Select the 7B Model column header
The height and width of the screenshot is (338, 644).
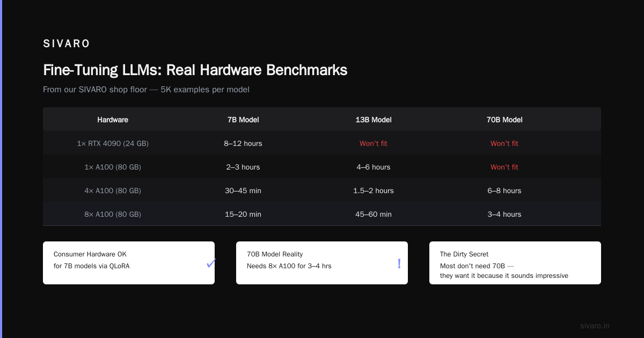[243, 120]
